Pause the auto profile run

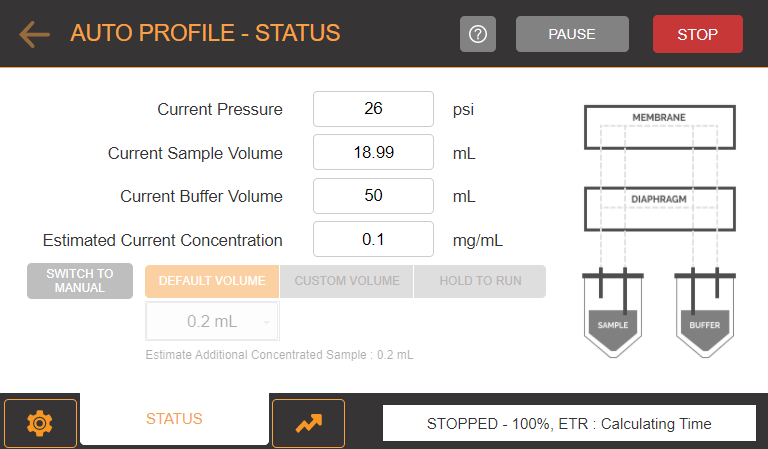[572, 34]
